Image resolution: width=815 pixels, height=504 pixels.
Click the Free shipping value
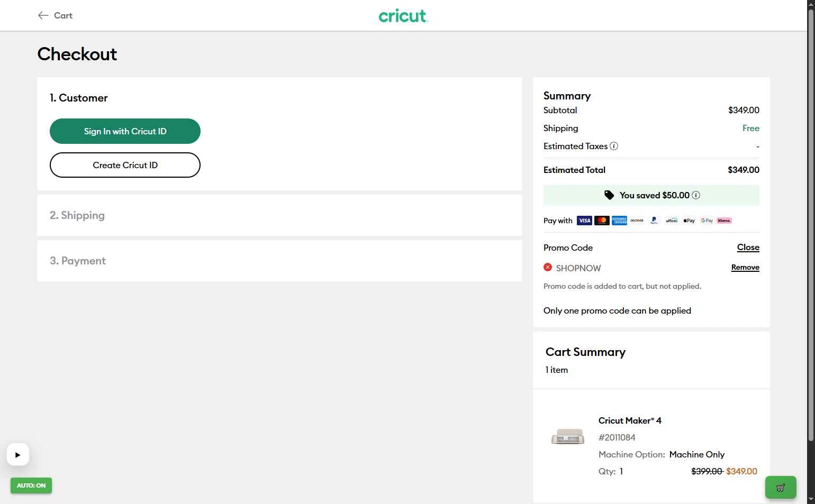[751, 128]
